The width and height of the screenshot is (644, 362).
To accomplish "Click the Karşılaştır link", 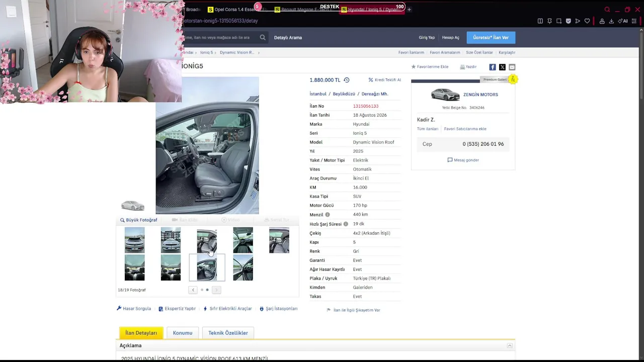I will [x=507, y=52].
